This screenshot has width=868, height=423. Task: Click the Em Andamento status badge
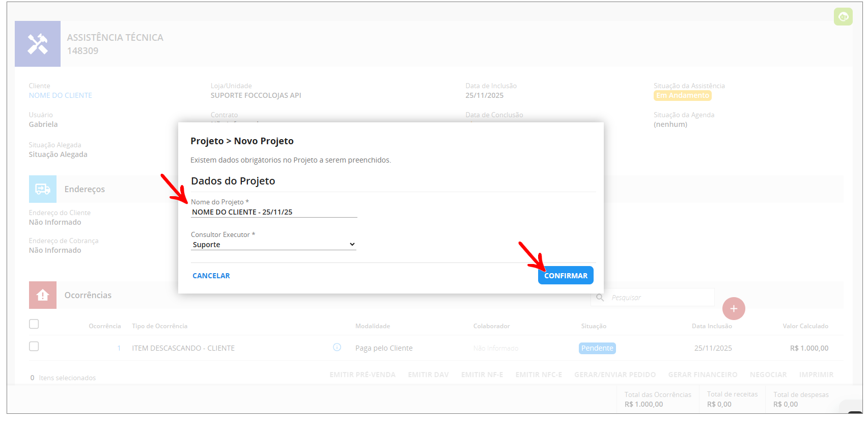683,95
